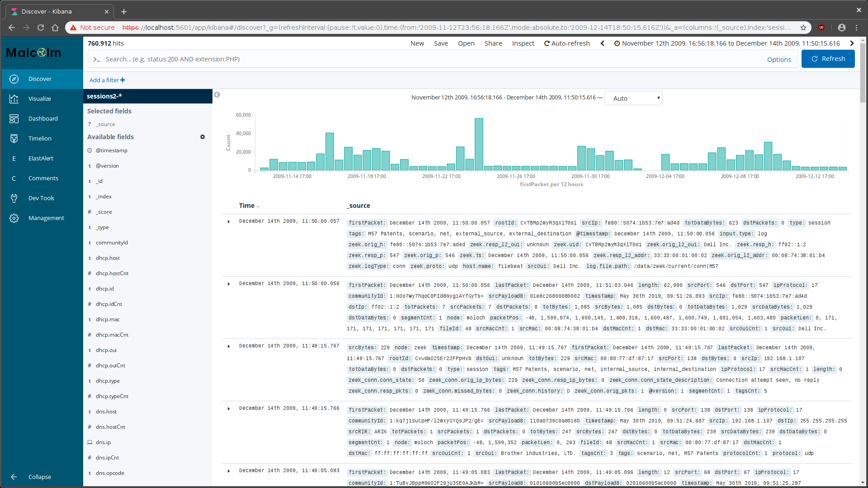
Task: Toggle Time column sort order
Action: [258, 206]
